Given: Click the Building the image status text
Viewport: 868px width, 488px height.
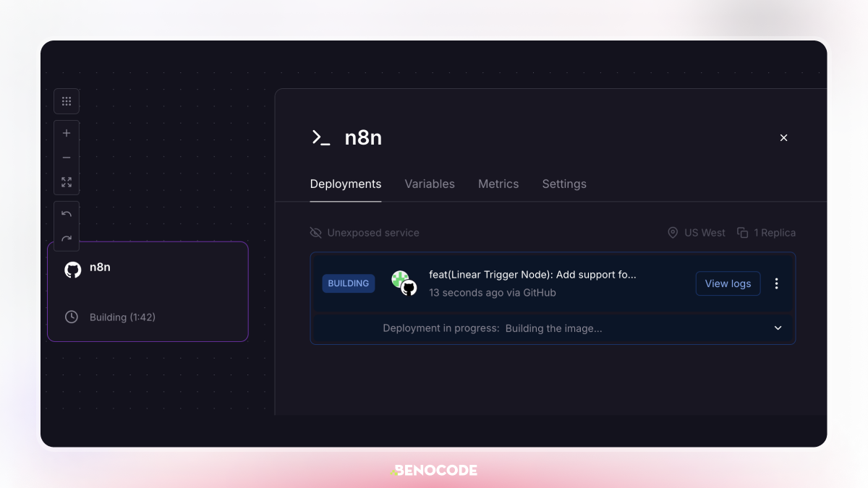Looking at the screenshot, I should 553,328.
